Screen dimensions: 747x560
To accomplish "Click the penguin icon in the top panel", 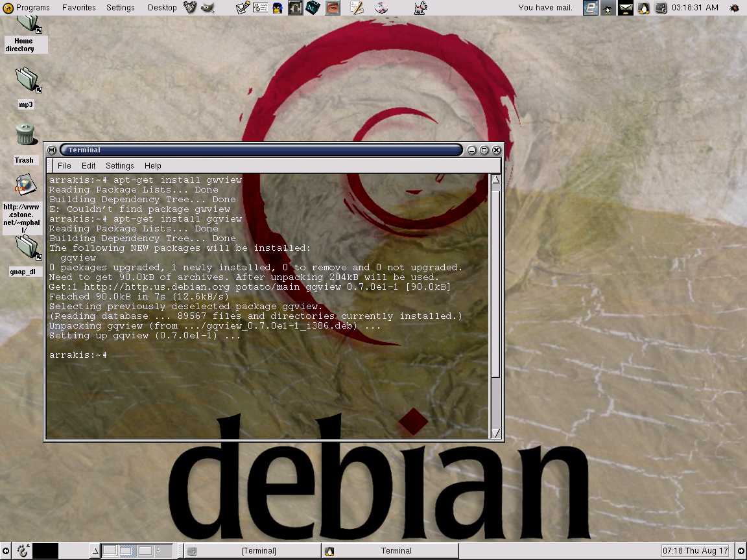I will [x=276, y=8].
